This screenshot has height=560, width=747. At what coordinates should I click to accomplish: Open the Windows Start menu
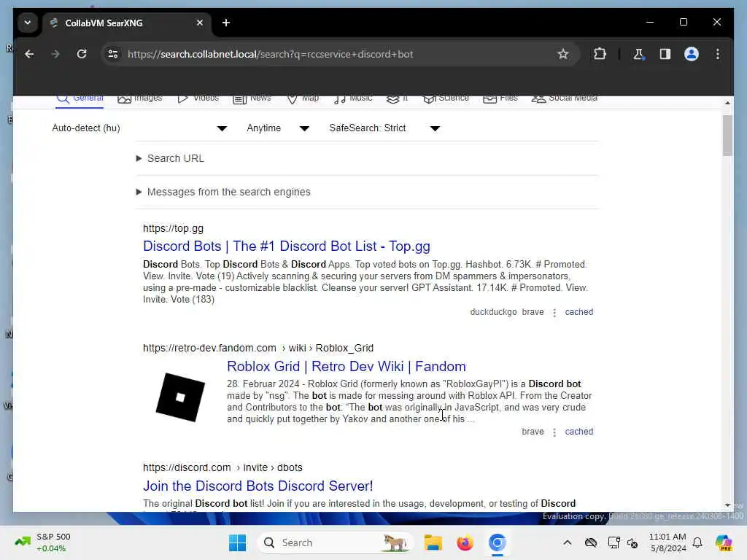(x=237, y=542)
